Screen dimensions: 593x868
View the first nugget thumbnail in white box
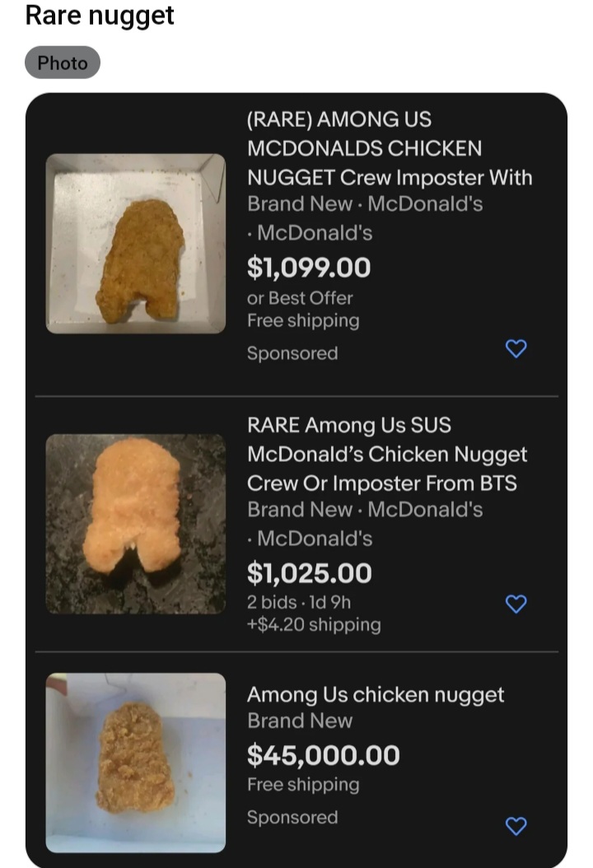click(x=136, y=244)
